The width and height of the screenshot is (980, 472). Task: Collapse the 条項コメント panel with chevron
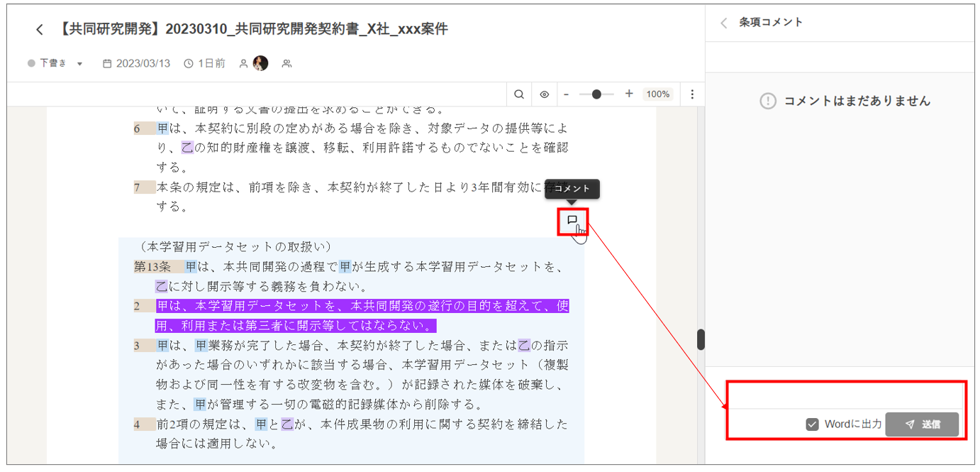(x=723, y=23)
